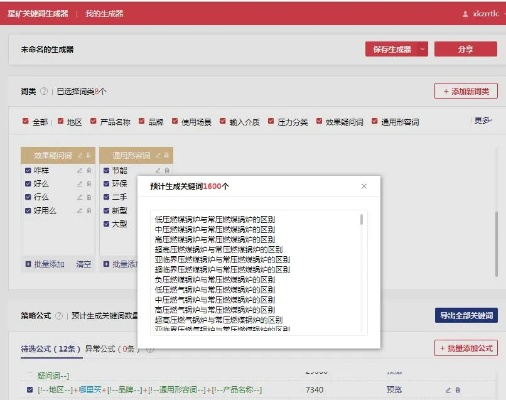Edit the word 好么

tap(80, 184)
